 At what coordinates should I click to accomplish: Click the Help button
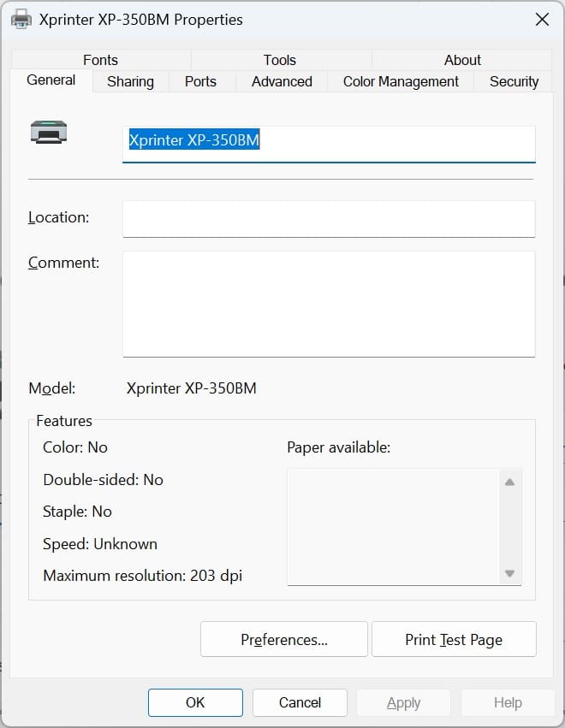(x=508, y=702)
